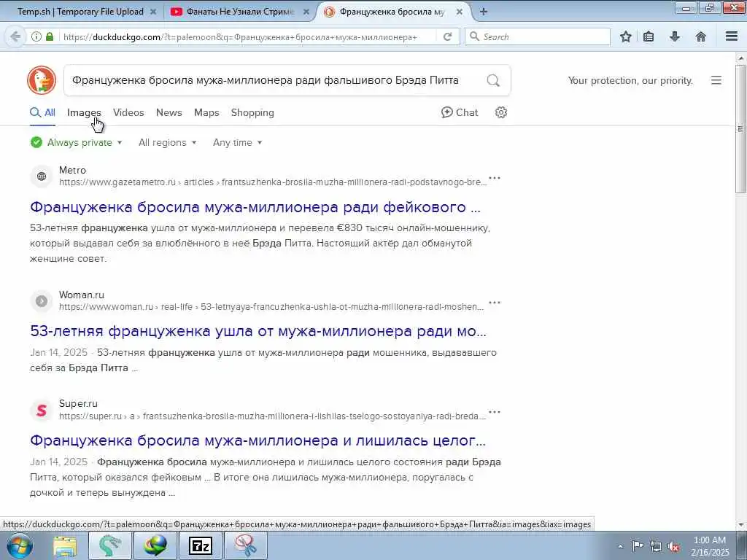The height and width of the screenshot is (560, 747).
Task: Open result 53-летняя француженка ушла
Action: pyautogui.click(x=258, y=331)
